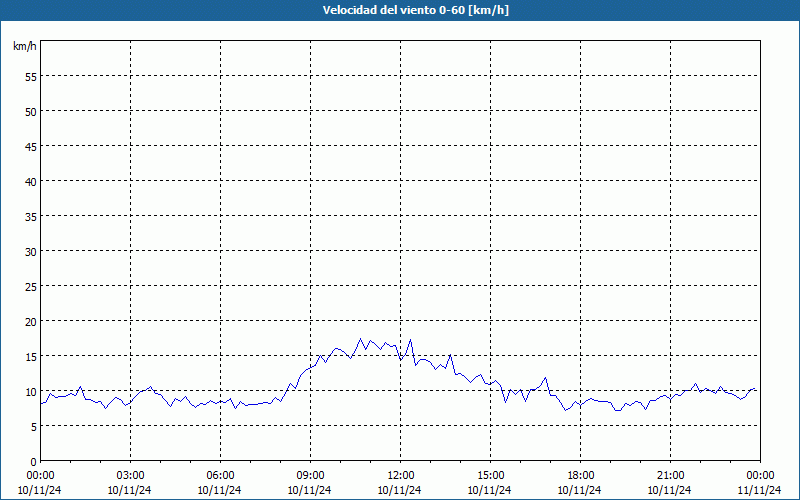Click the 11/11/24 date label
Screen dimensions: 800x500
tap(760, 490)
